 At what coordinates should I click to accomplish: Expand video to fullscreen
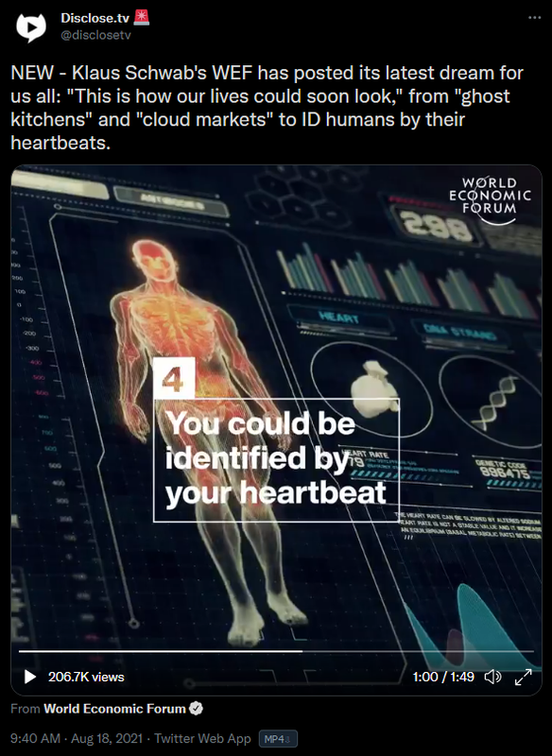tap(523, 677)
